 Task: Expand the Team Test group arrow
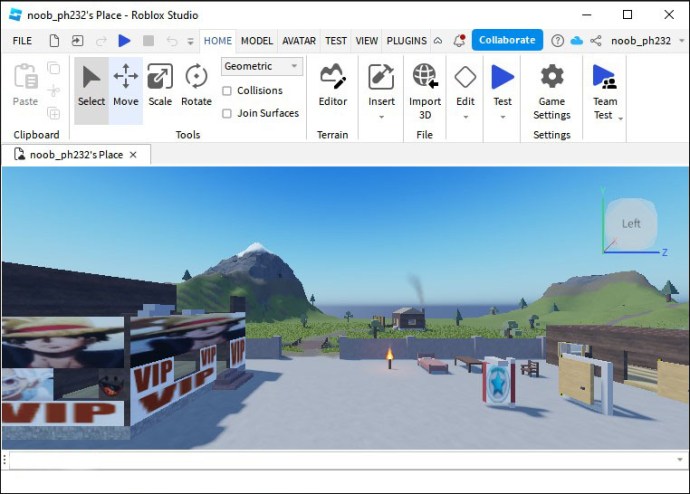click(x=620, y=119)
